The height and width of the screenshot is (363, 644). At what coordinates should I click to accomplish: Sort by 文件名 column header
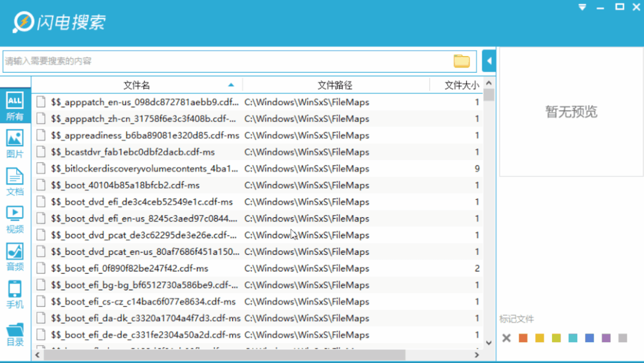click(x=137, y=85)
